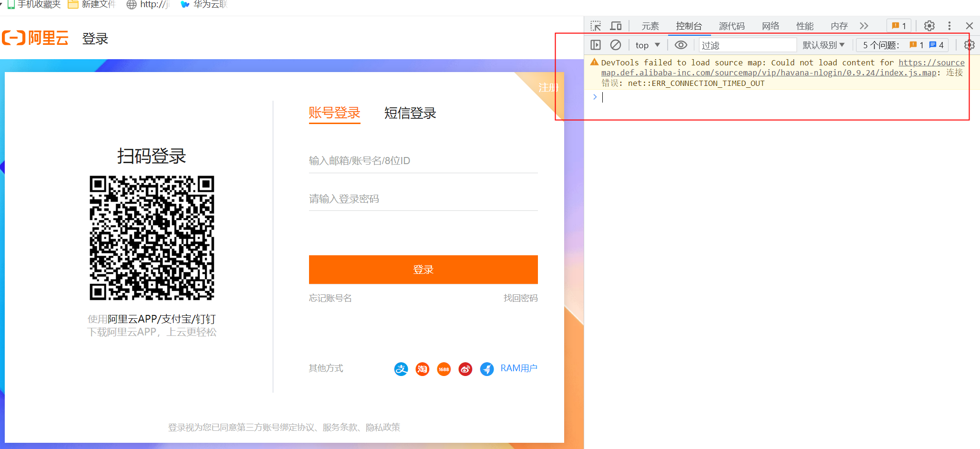Screen dimensions: 980x449
Task: Focus the 请输入登录密码 field
Action: pyautogui.click(x=423, y=199)
